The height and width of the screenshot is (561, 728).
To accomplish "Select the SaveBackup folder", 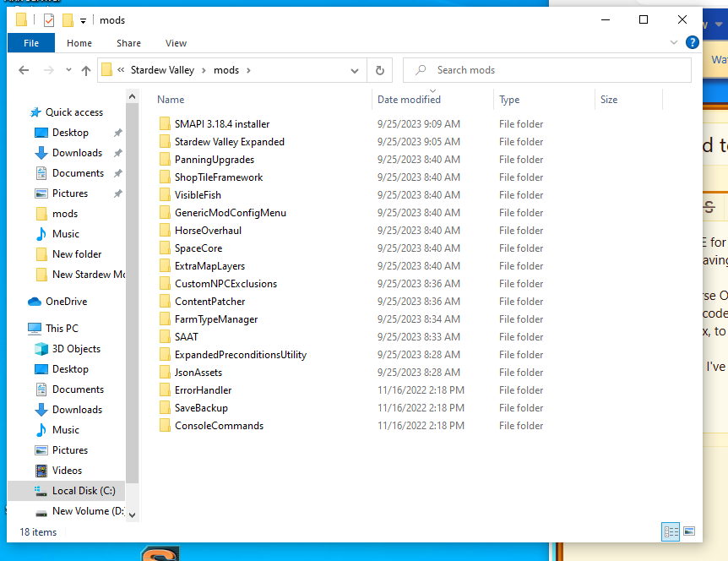I will (x=201, y=408).
